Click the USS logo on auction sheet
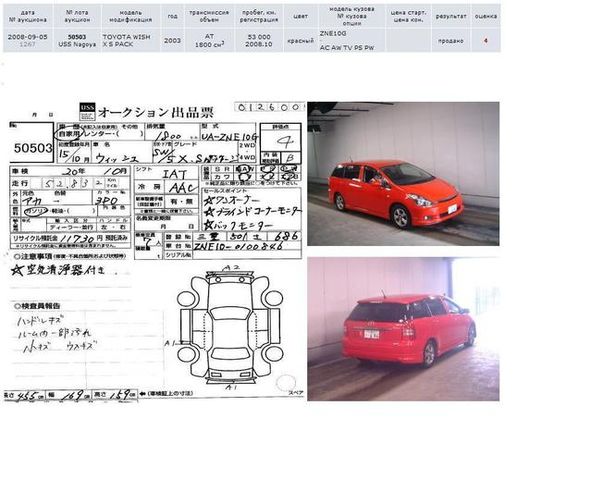This screenshot has width=591, height=480. (87, 111)
